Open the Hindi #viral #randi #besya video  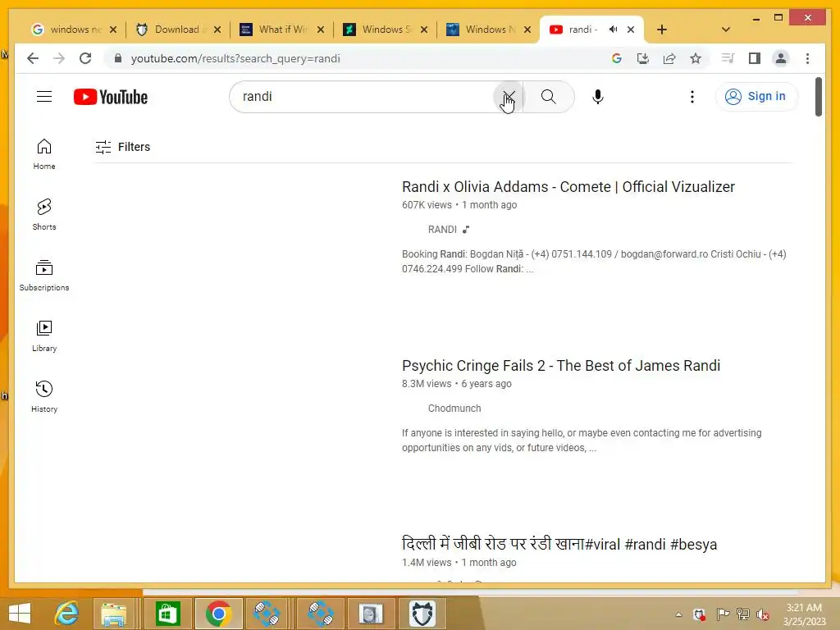[x=559, y=545]
